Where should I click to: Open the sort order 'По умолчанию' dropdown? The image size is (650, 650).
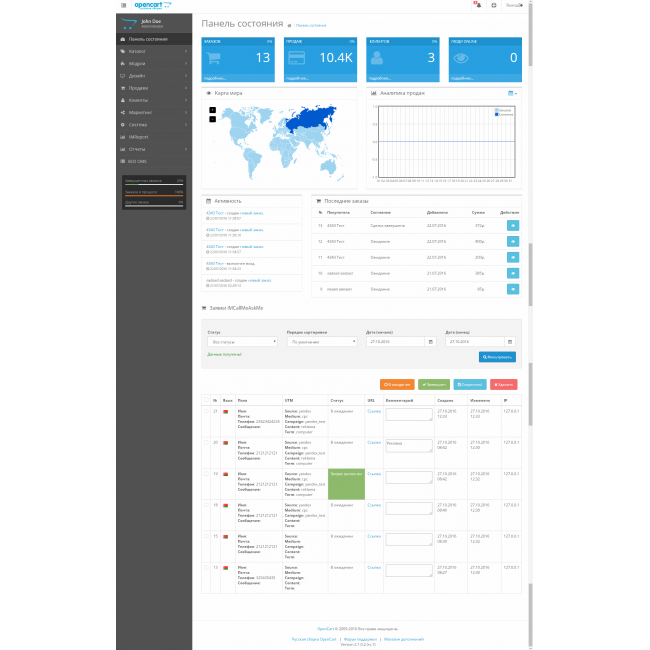click(321, 342)
